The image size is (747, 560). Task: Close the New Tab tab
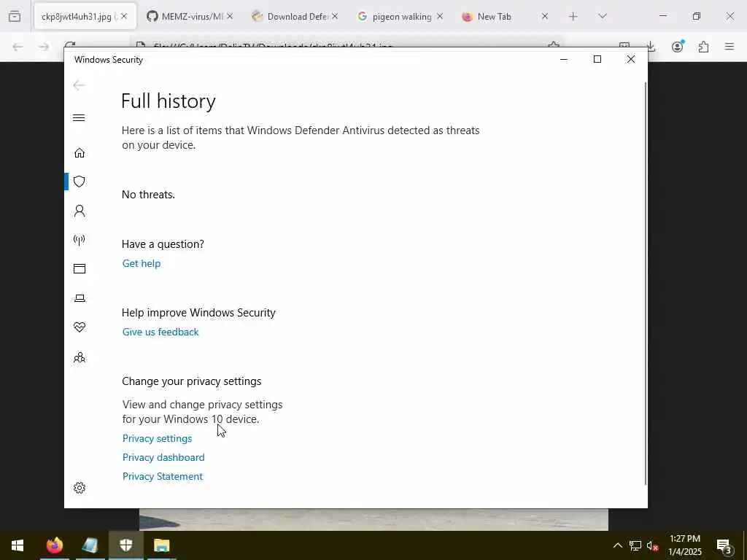point(544,16)
